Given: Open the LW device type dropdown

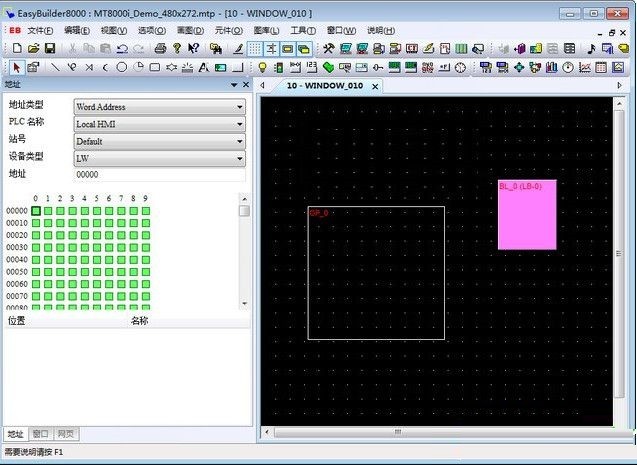Looking at the screenshot, I should [x=159, y=158].
